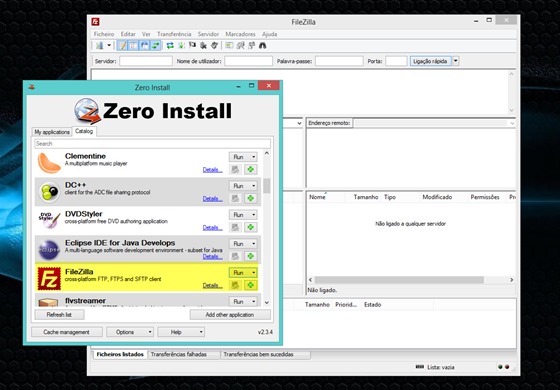Click the integrate icon for DC++
The height and width of the screenshot is (390, 560).
(235, 198)
